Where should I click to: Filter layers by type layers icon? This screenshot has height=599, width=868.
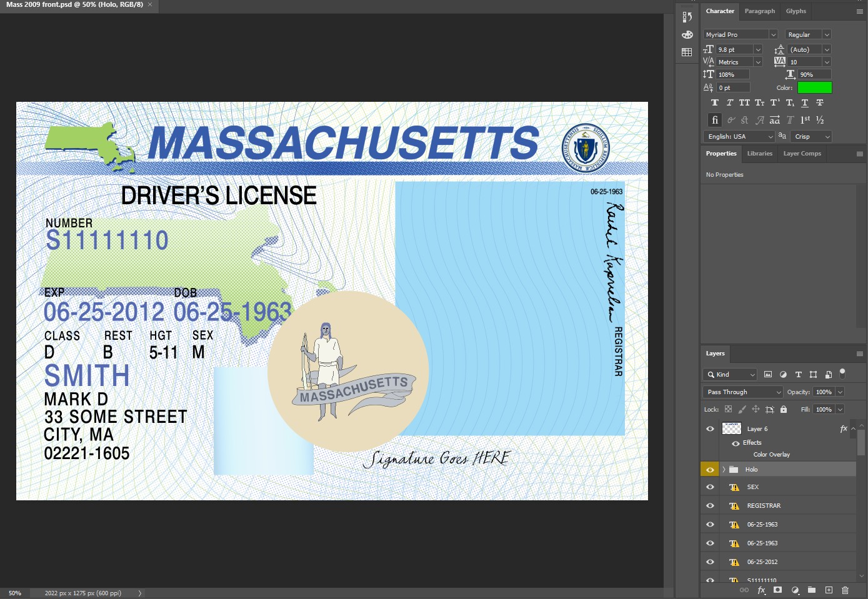point(798,374)
